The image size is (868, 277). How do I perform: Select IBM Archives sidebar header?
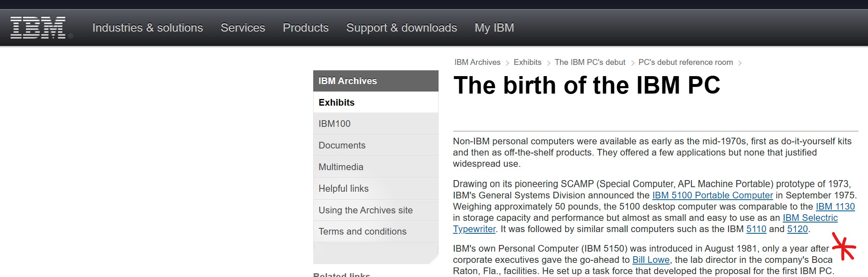coord(348,81)
